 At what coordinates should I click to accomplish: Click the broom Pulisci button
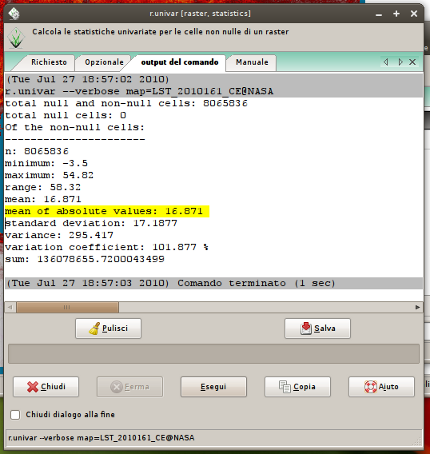[108, 328]
